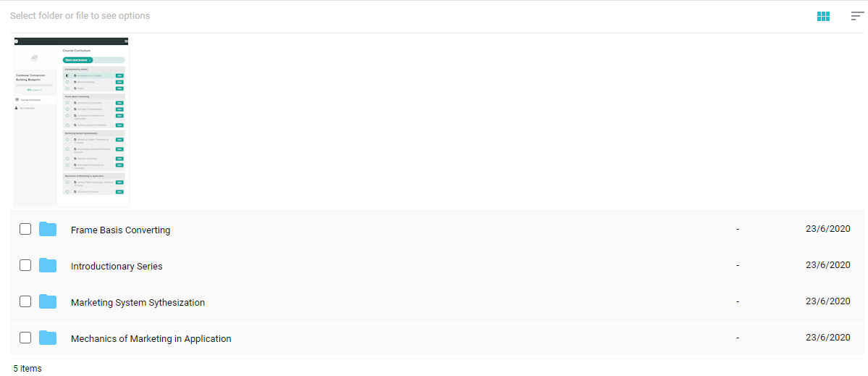The width and height of the screenshot is (868, 376).
Task: Select the Introductionary Series checkbox
Action: 25,265
